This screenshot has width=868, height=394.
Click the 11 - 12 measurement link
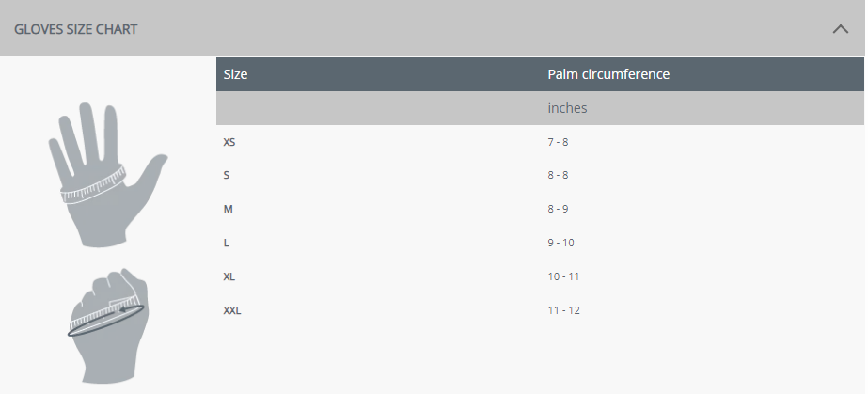[x=564, y=310]
